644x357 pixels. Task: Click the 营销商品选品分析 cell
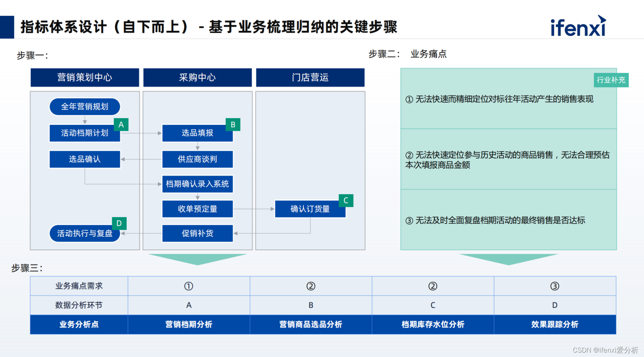coord(311,324)
